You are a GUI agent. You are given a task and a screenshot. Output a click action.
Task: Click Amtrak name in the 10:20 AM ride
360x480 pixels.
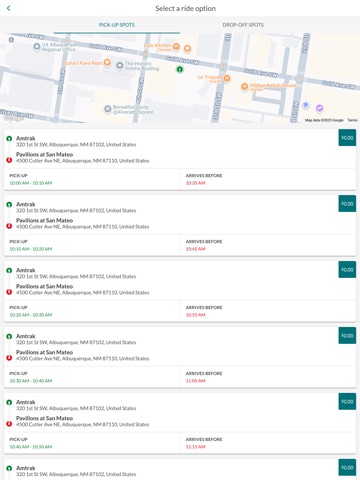26,270
